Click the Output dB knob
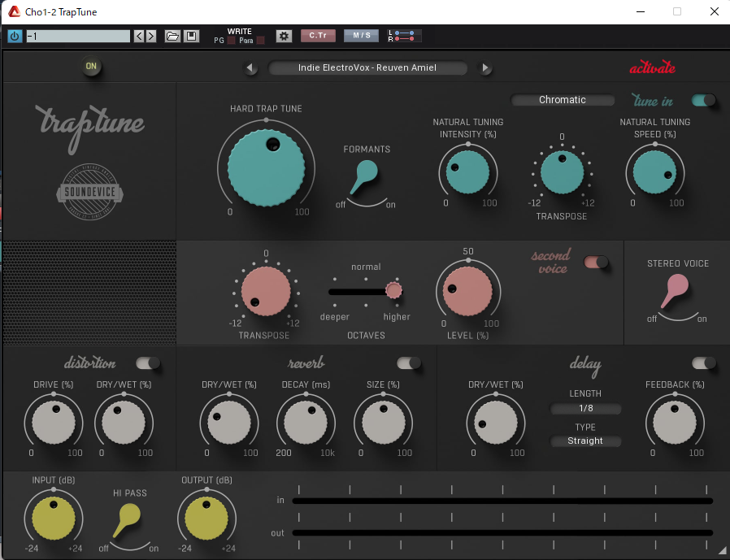The height and width of the screenshot is (560, 730). pos(206,518)
